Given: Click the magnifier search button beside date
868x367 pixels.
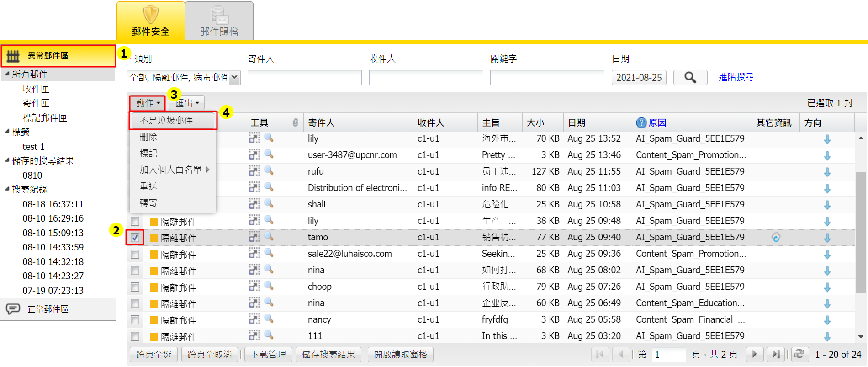Looking at the screenshot, I should click(690, 77).
